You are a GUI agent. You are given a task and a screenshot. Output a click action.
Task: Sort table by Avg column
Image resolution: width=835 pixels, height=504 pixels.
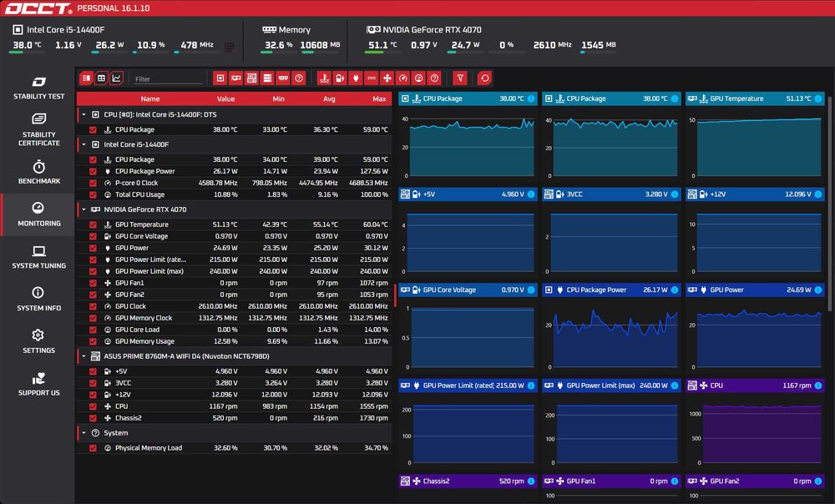tap(329, 99)
